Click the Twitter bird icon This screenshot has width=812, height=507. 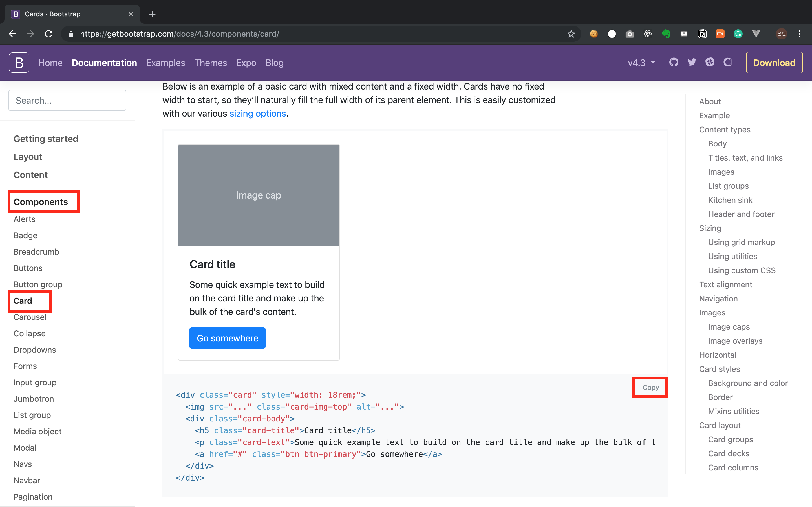[692, 62]
